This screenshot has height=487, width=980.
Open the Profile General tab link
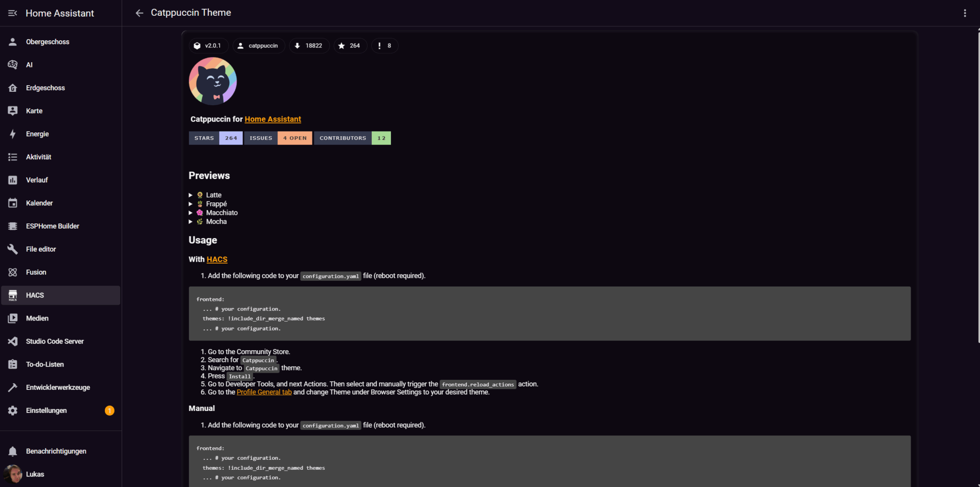coord(264,392)
